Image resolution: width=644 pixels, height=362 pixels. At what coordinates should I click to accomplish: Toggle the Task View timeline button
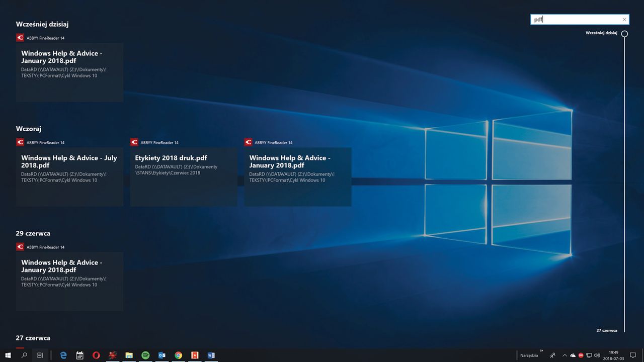40,355
